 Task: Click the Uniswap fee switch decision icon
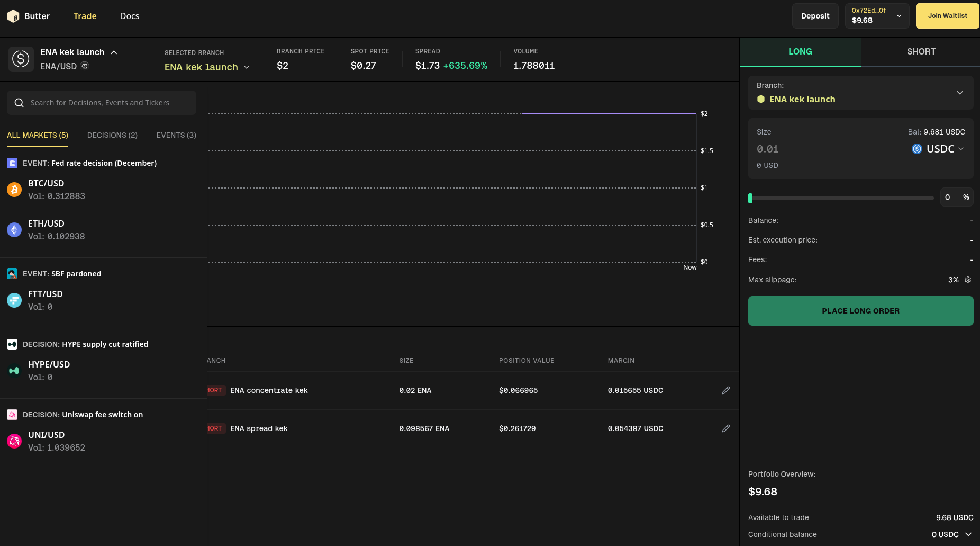point(12,415)
